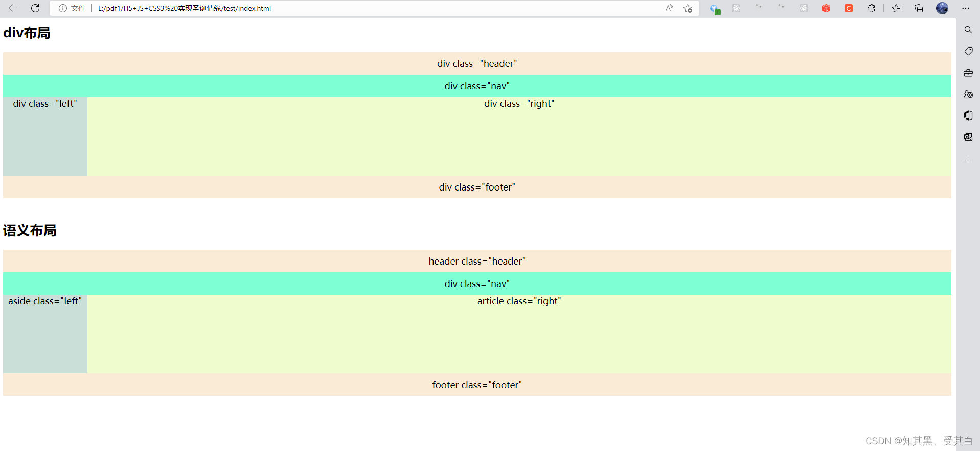
Task: Open the Favorites list
Action: [896, 8]
